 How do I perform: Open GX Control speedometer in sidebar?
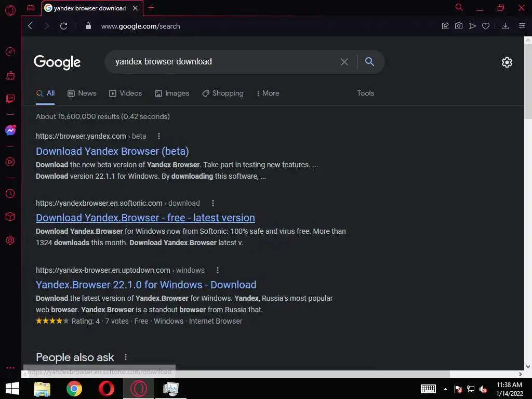10,51
